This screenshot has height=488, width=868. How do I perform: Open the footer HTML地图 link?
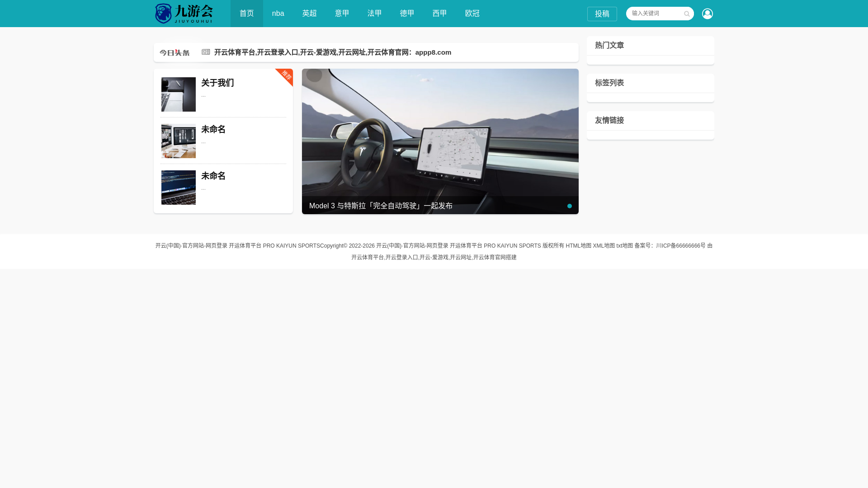coord(579,246)
